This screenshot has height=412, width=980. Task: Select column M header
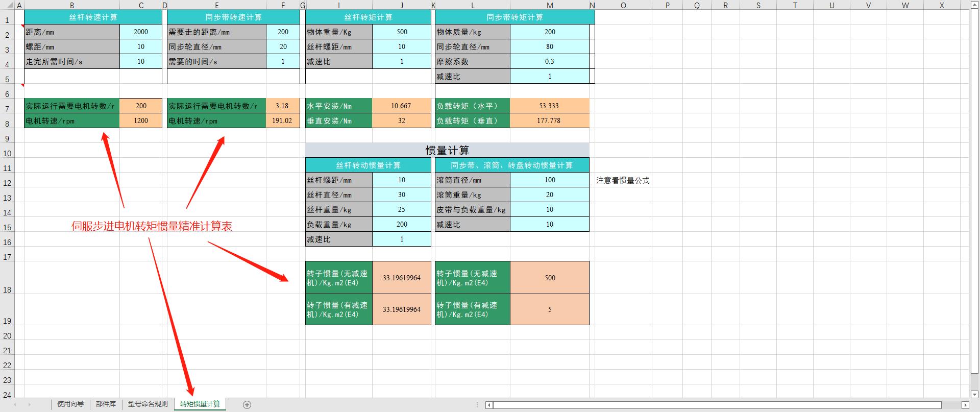(550, 6)
